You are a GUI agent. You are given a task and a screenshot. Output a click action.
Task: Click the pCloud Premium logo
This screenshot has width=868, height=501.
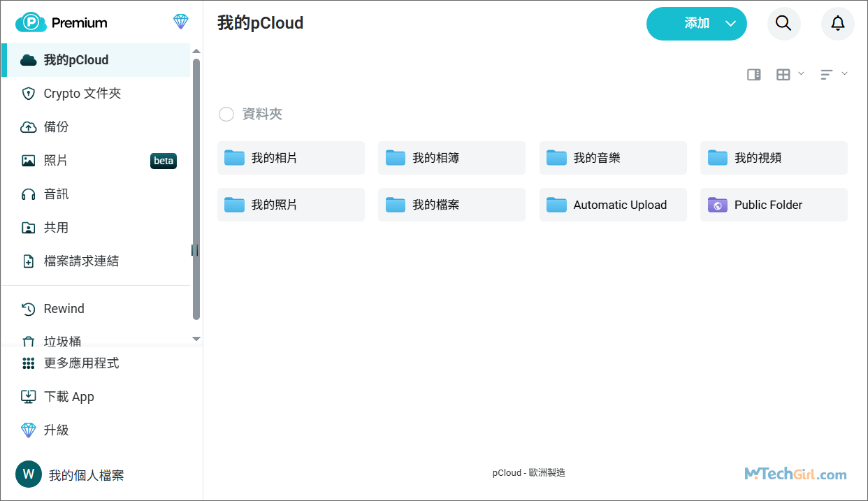coord(62,22)
